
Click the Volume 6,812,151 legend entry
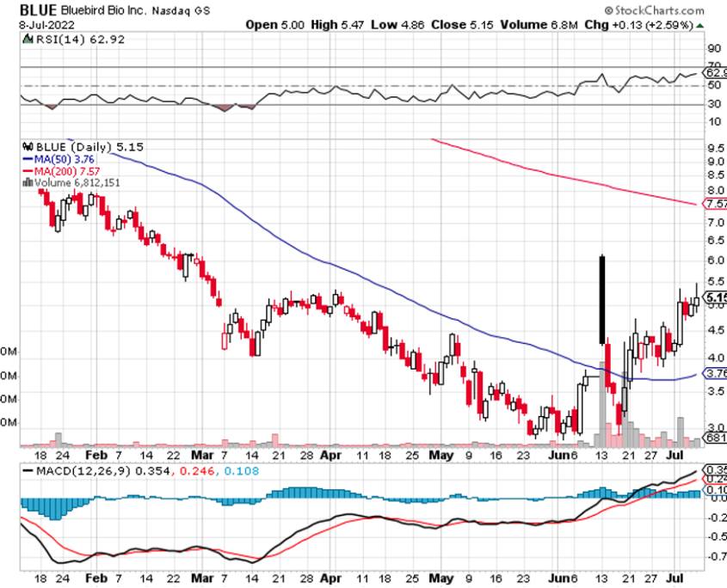tap(77, 182)
